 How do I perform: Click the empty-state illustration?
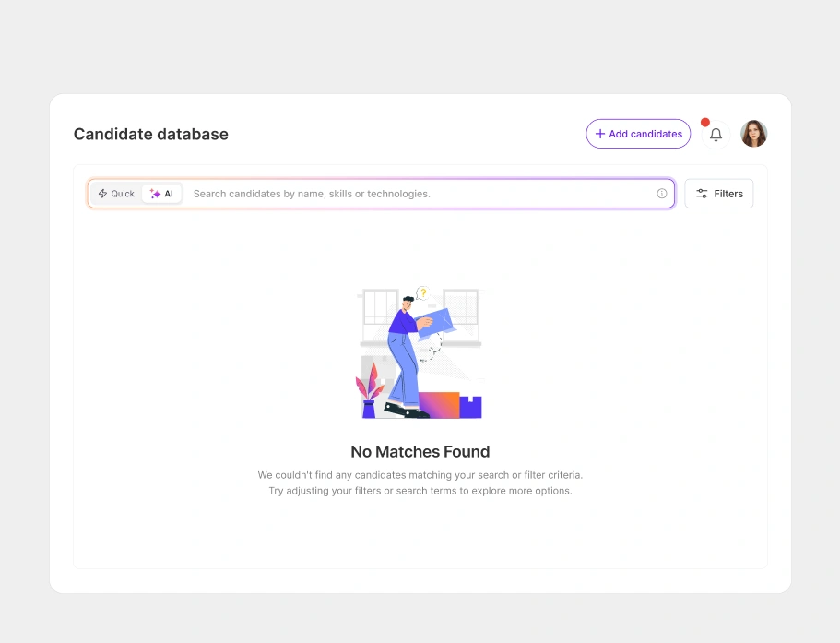[420, 352]
